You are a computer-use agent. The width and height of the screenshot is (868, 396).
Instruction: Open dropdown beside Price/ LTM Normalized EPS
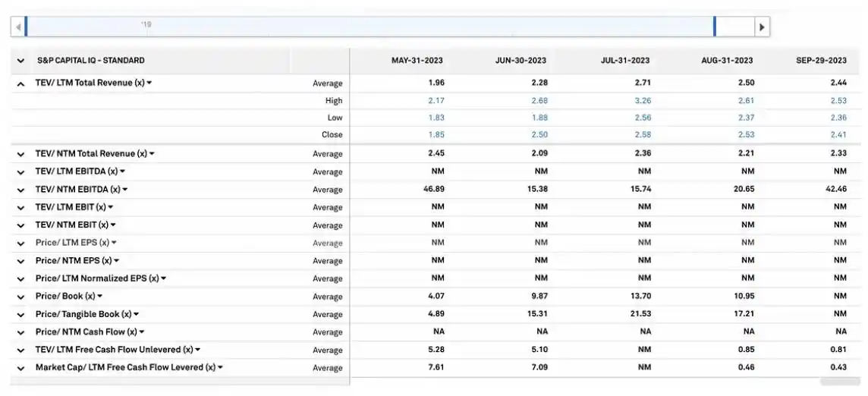[163, 278]
